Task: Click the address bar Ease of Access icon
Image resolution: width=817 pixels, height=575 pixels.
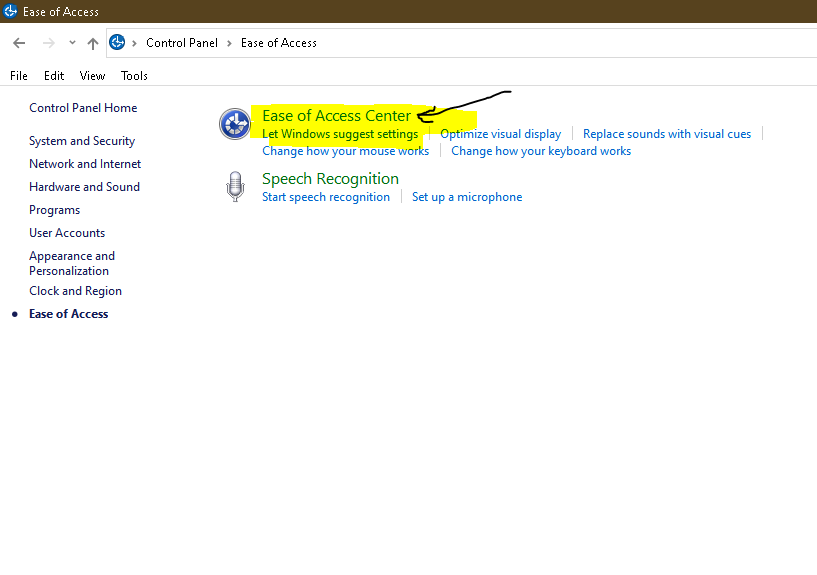Action: click(x=117, y=42)
